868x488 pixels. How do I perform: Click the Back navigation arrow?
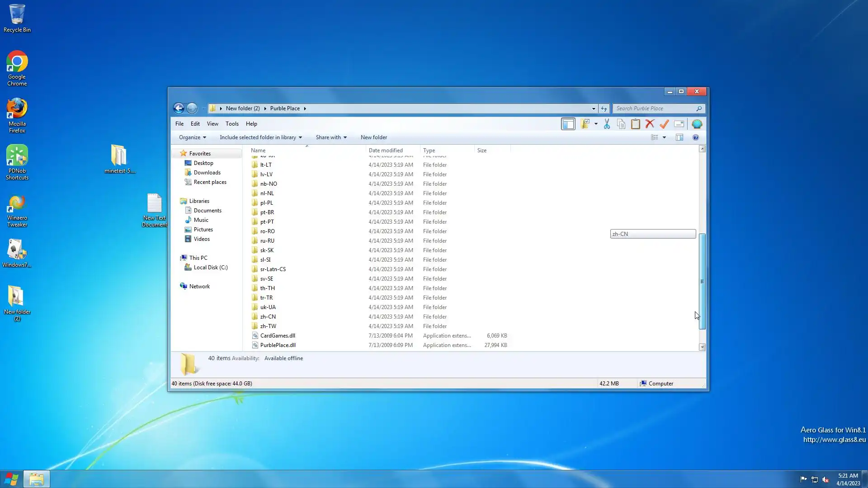click(x=179, y=108)
